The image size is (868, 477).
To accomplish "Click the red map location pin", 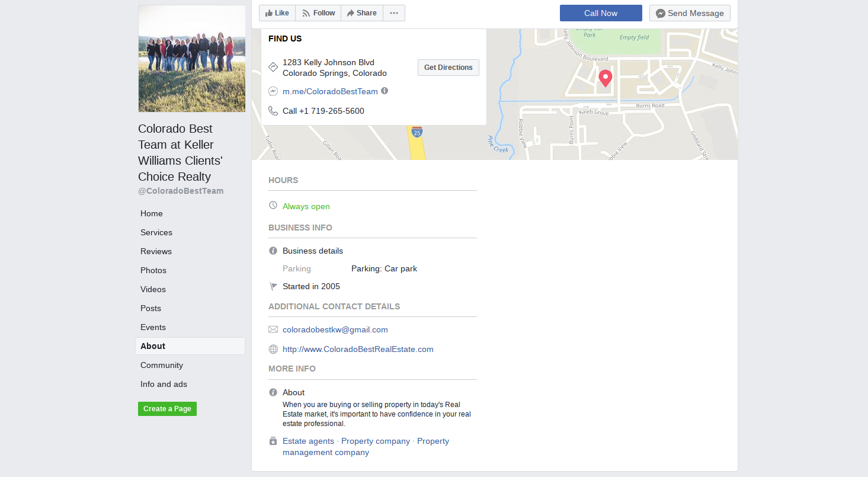I will [x=605, y=78].
